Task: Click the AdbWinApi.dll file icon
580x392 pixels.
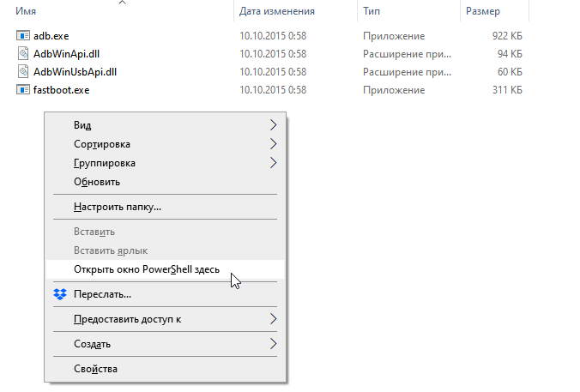Action: pos(23,53)
